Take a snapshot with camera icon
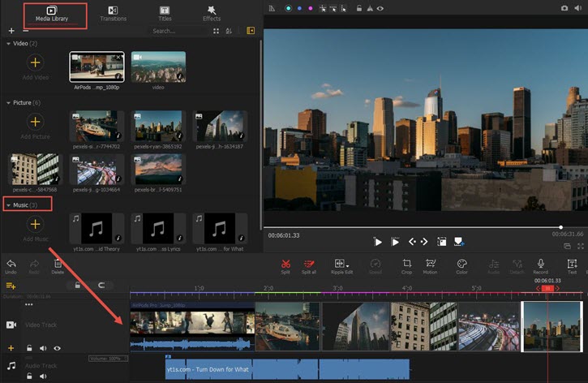 coord(564,7)
